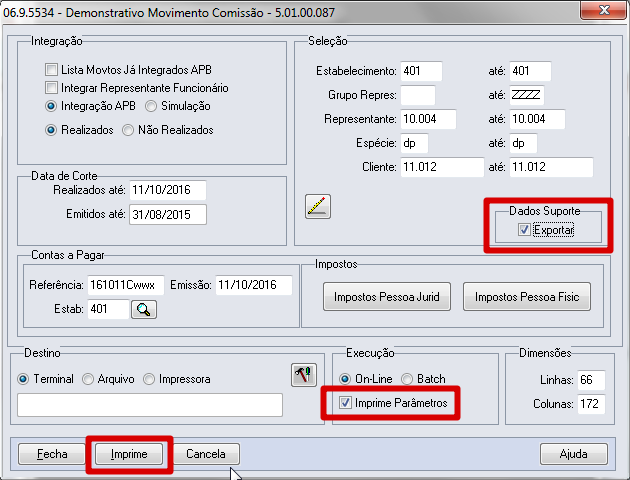The image size is (630, 480).
Task: Choose Impressora as the destination
Action: click(149, 379)
